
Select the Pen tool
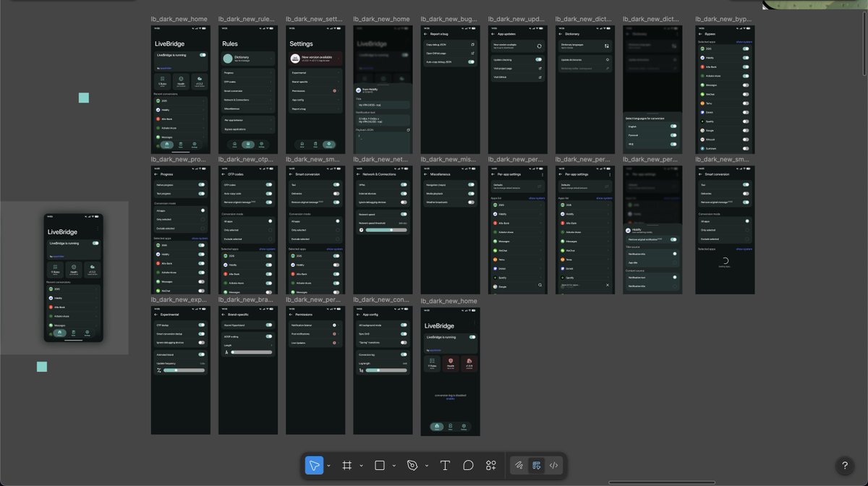click(412, 466)
